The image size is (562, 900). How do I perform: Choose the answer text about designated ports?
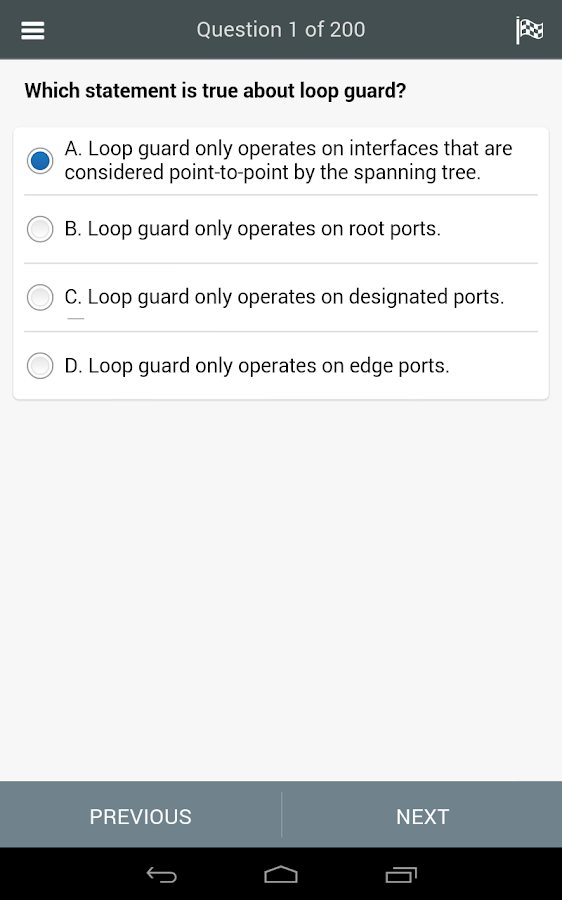(284, 297)
